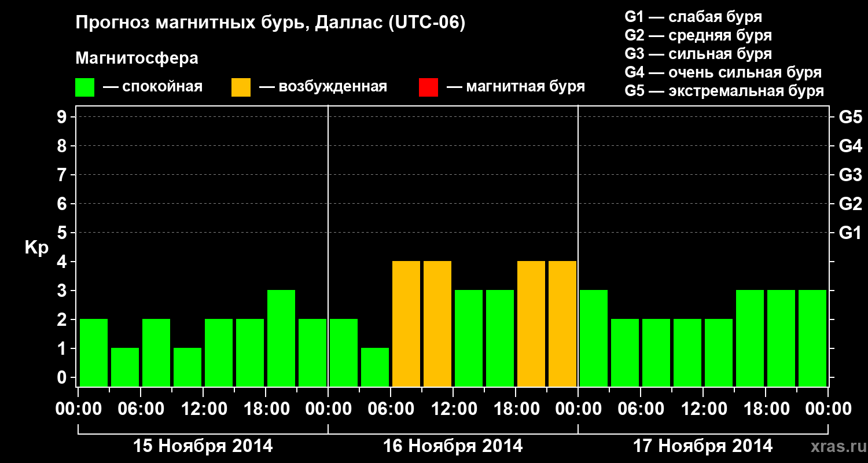The width and height of the screenshot is (868, 463).
Task: Click the '12:00' time label under 15 Ноября
Action: click(203, 409)
